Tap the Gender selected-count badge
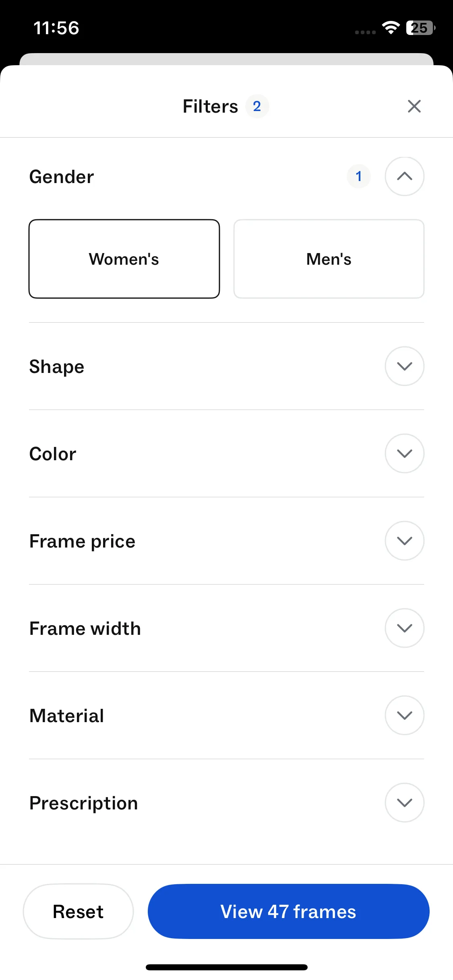This screenshot has width=453, height=980. click(x=358, y=177)
